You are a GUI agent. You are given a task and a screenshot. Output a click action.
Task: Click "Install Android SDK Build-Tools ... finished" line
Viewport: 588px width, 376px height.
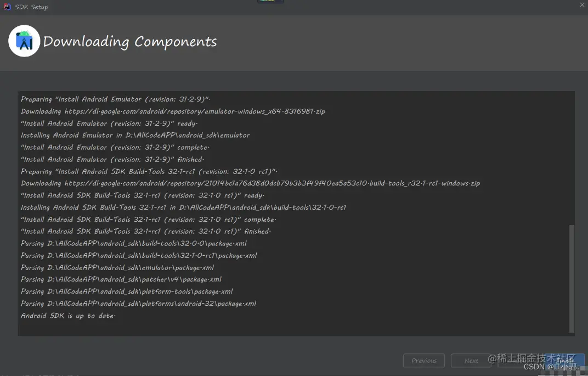click(146, 232)
